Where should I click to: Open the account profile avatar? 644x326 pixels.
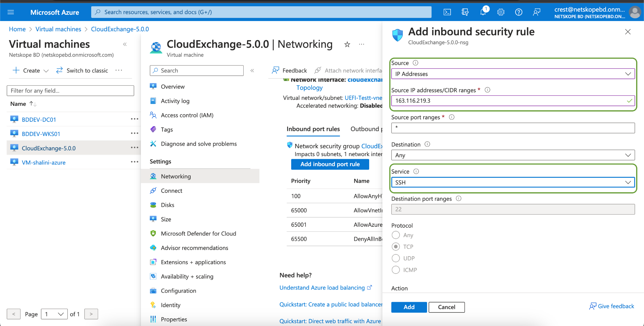click(635, 12)
